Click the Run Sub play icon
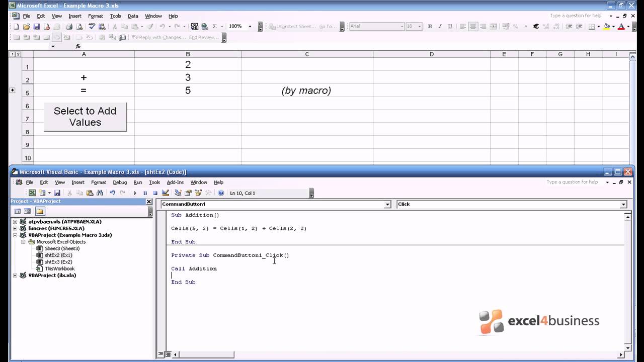Image resolution: width=644 pixels, height=362 pixels. point(135,193)
